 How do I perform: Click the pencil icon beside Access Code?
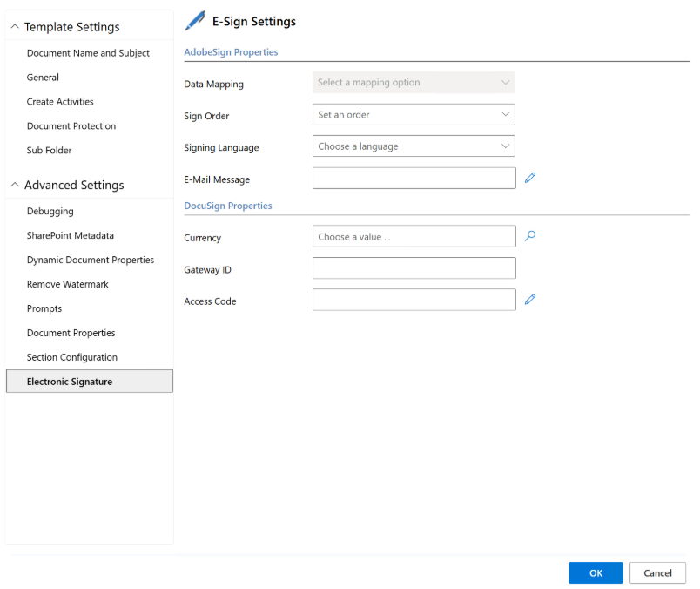(x=530, y=300)
